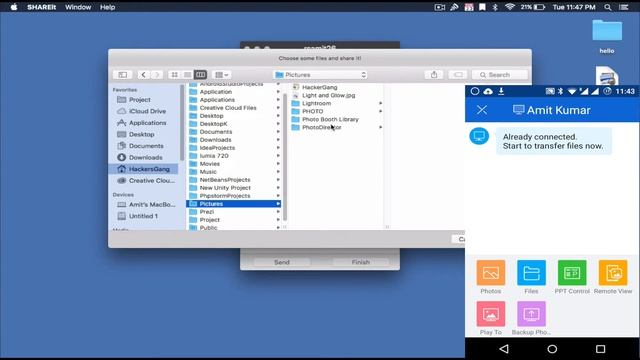Click the Bluetooth menu bar icon
This screenshot has height=360, width=640.
(495, 7)
